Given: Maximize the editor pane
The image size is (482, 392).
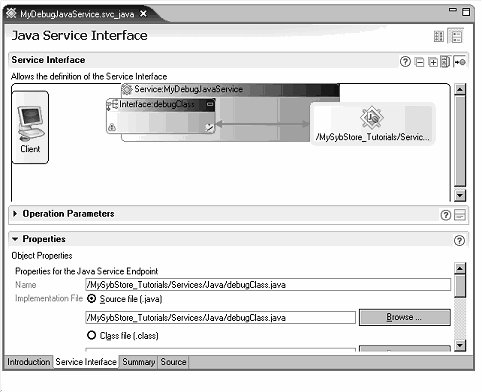Looking at the screenshot, I should tap(466, 12).
